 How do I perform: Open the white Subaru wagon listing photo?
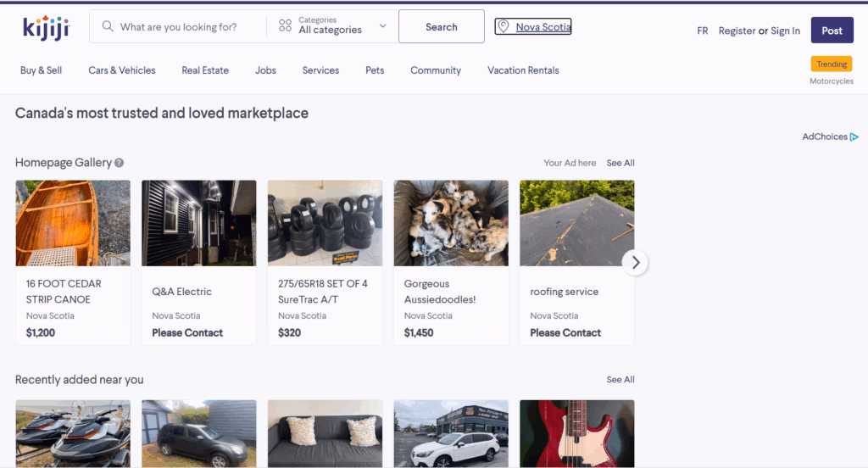click(x=451, y=433)
